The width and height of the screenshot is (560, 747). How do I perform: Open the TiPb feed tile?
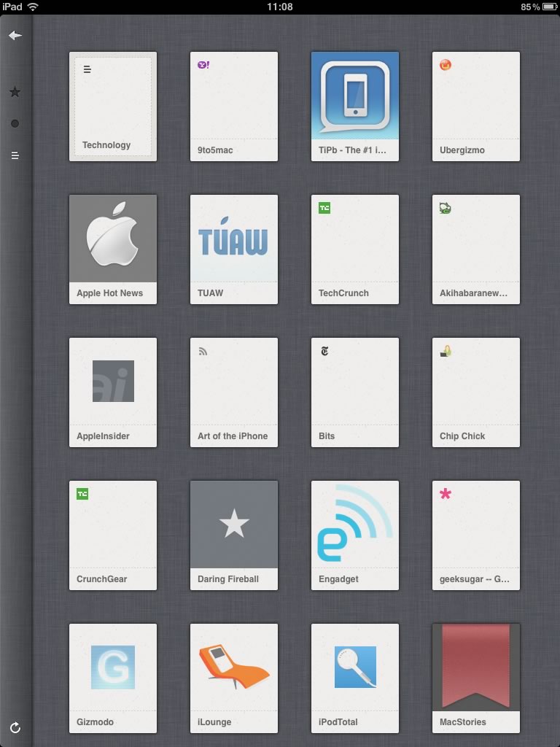(x=355, y=107)
